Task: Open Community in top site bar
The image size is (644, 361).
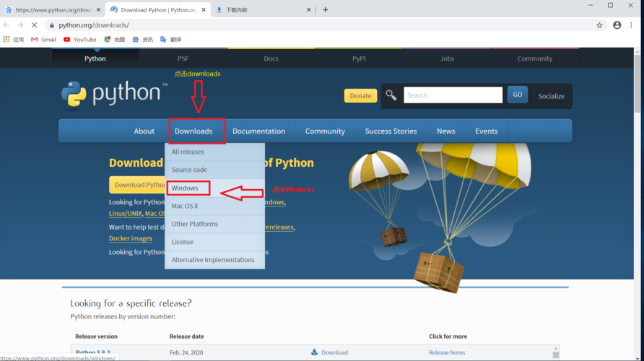Action: point(535,58)
